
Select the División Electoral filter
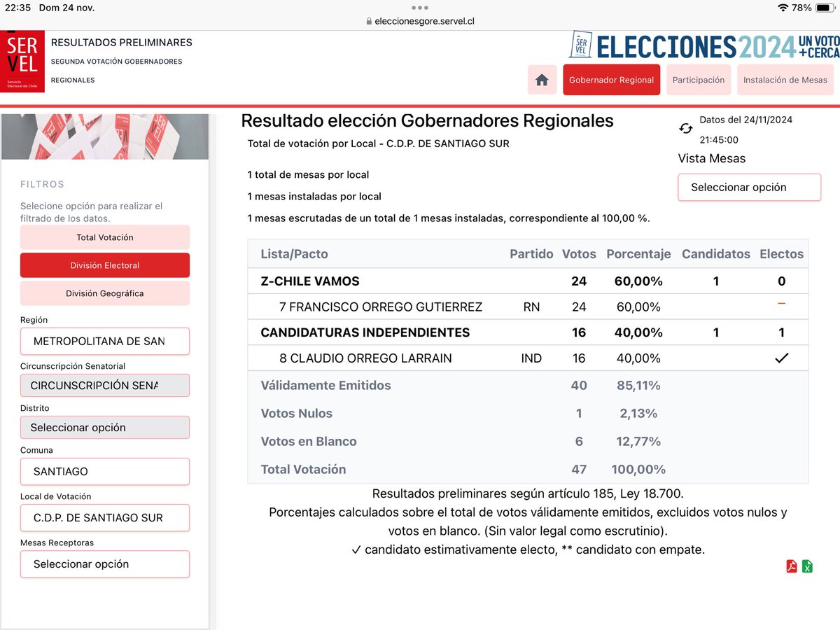105,265
